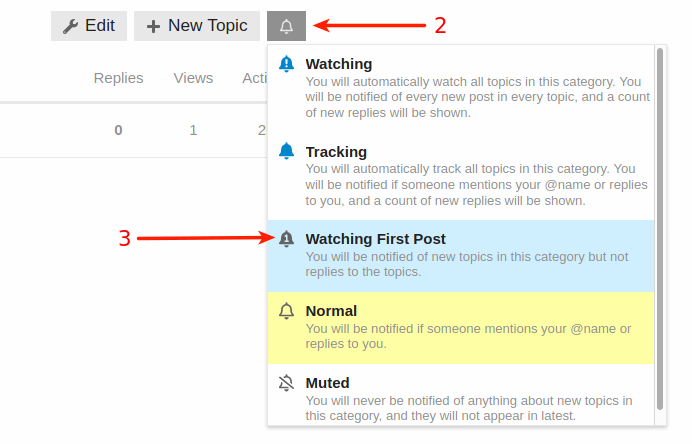Set notification level to Normal
692x444 pixels.
[461, 328]
